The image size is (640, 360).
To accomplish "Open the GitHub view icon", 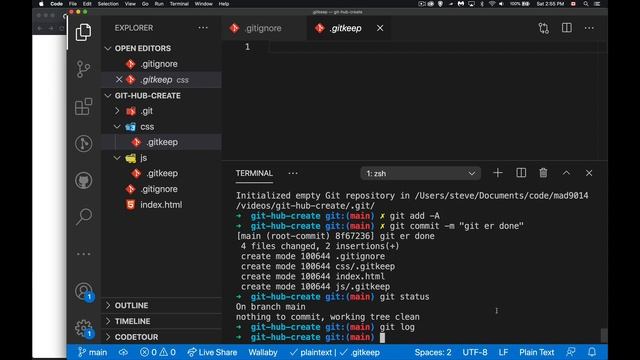I will tap(83, 180).
